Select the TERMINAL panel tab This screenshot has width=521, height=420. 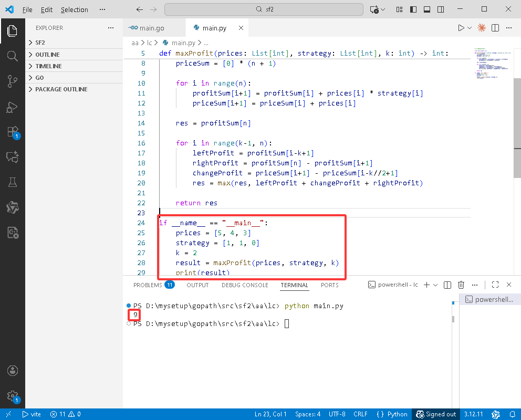[x=295, y=285]
